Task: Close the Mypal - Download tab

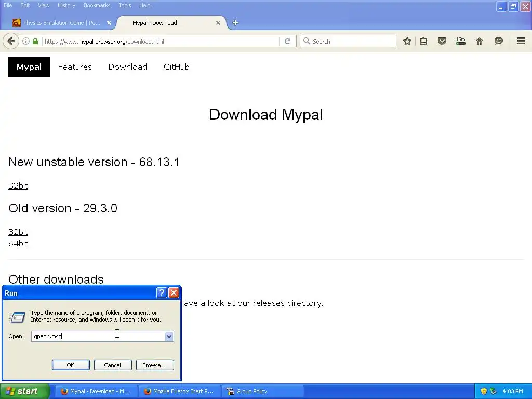Action: (x=218, y=23)
